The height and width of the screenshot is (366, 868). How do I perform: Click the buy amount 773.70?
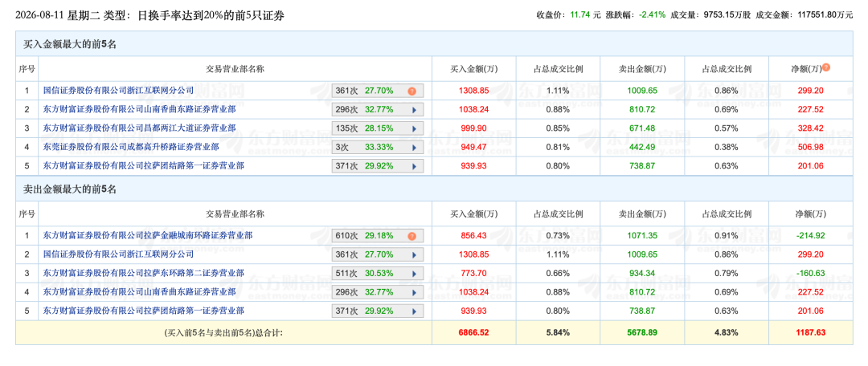[473, 274]
